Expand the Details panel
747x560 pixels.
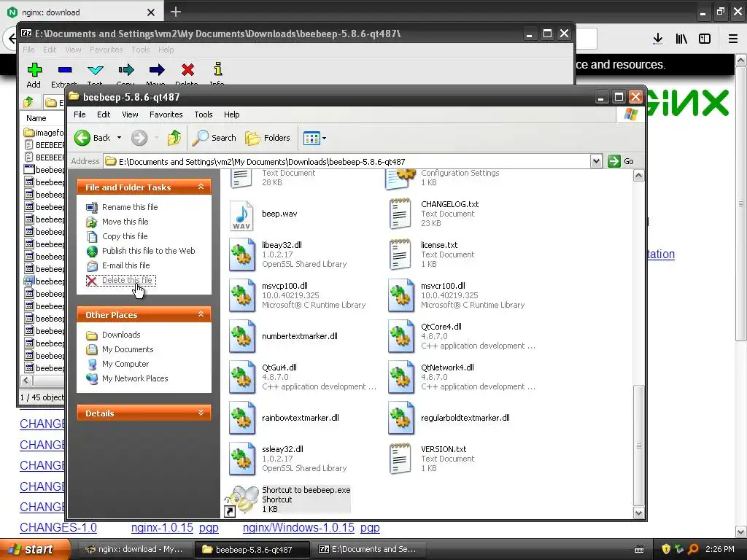[201, 413]
